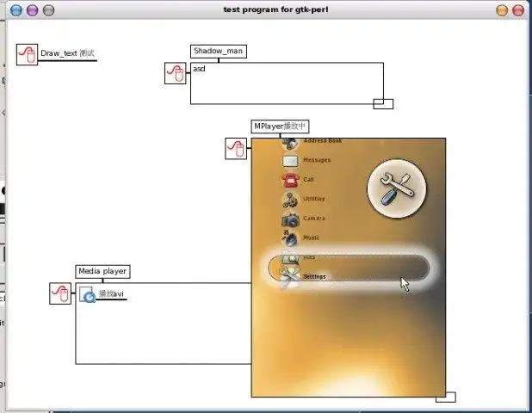This screenshot has height=413, width=532.
Task: Select the Files magnifier icon
Action: 290,259
